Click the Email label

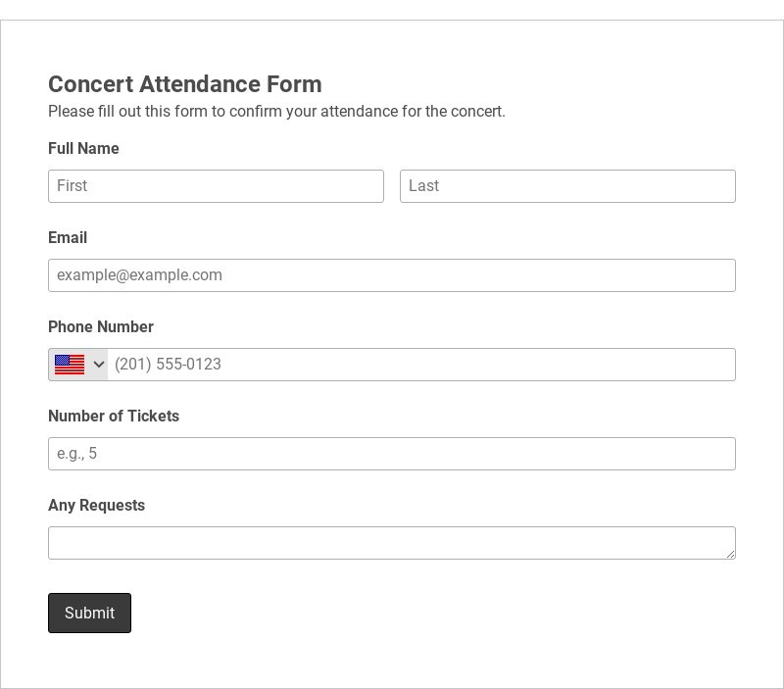tap(68, 237)
